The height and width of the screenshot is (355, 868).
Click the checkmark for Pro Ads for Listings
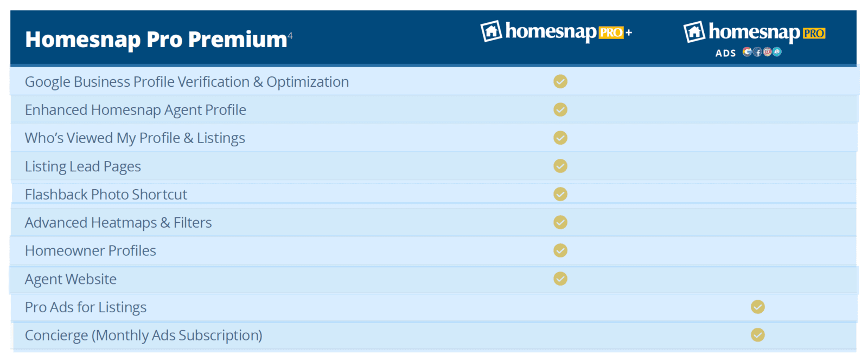click(758, 307)
